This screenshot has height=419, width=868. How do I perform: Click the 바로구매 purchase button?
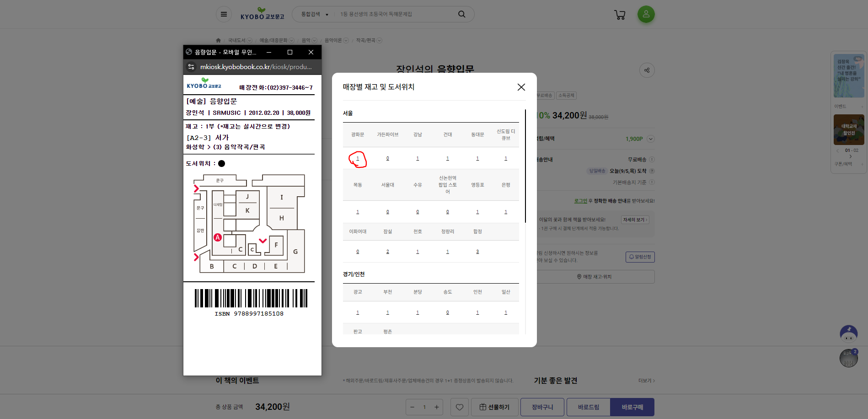tap(632, 407)
